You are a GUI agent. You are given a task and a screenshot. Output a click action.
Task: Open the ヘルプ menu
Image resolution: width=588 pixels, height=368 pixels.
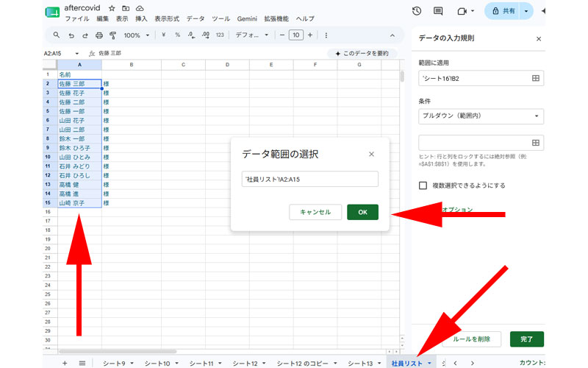pos(305,18)
